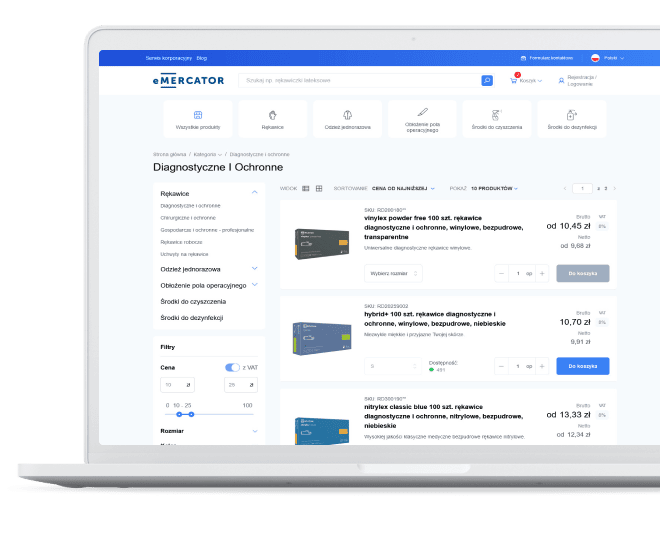Expand the Rozmiar filter
The image size is (660, 535).
point(255,431)
